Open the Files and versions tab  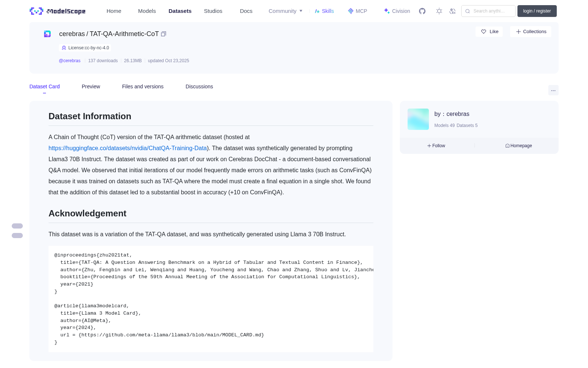pos(143,86)
